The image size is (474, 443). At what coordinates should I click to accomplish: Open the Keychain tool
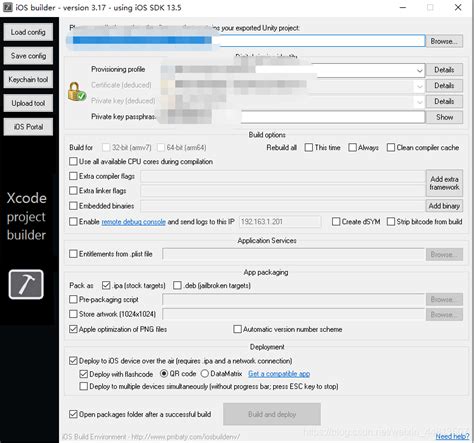click(28, 79)
